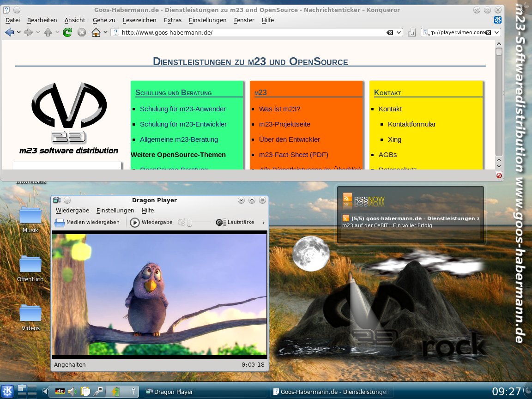Viewport: 532px width, 399px height.
Task: Expand the home button dropdown arrow
Action: coord(105,32)
